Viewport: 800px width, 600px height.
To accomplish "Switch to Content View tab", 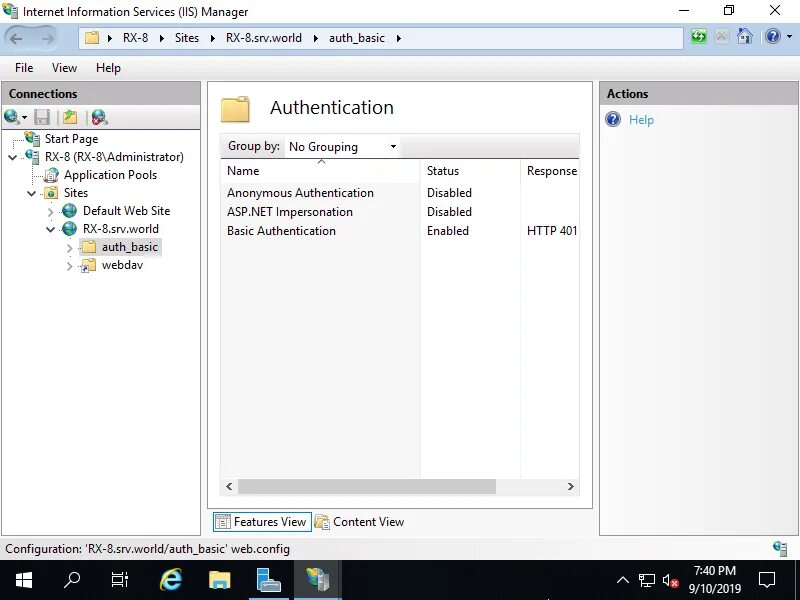I will click(x=360, y=522).
